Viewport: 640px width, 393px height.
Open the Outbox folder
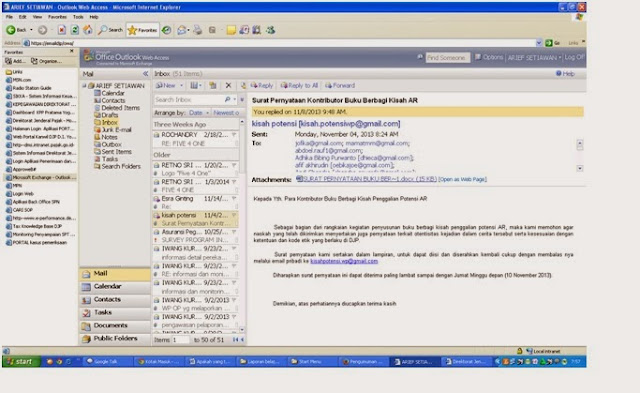tap(108, 144)
